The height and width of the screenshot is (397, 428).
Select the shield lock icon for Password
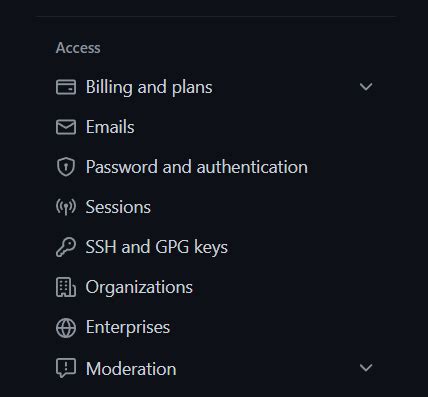click(66, 167)
